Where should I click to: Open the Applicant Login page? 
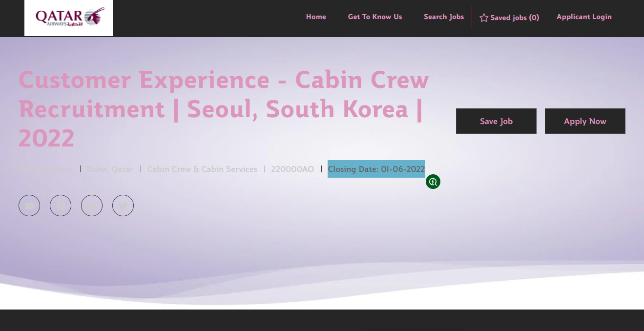[x=584, y=17]
